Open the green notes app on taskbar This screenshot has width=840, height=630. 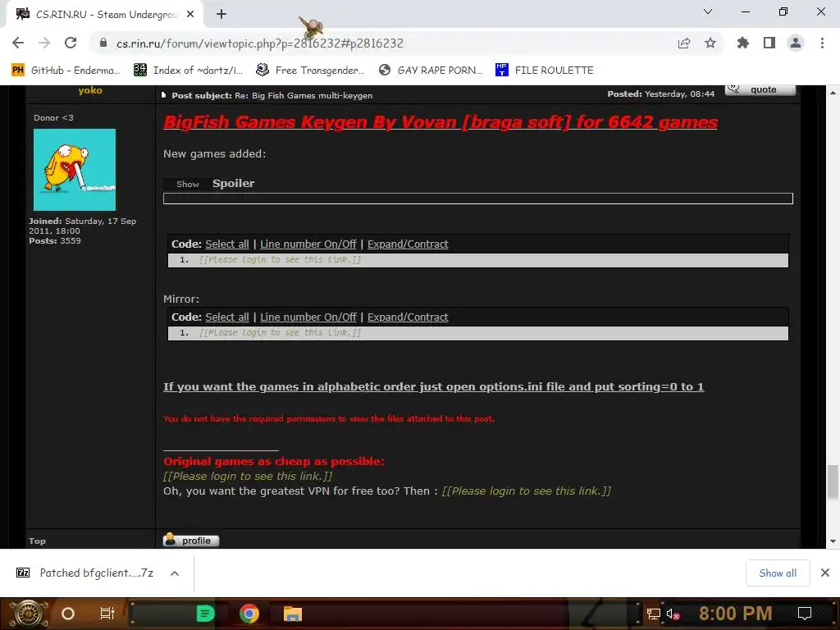coord(206,614)
